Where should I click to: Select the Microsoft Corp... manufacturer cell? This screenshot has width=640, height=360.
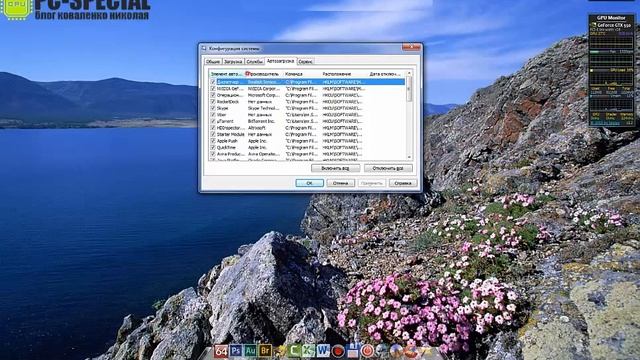(263, 95)
